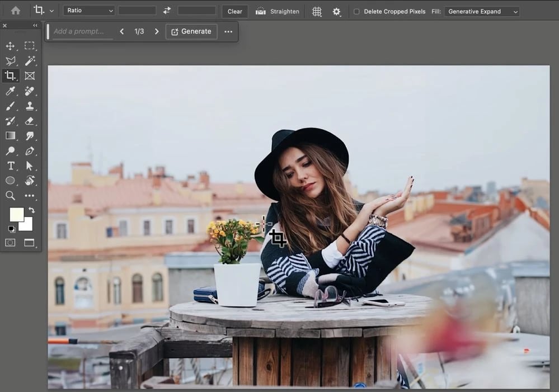Select the Type tool
Image resolution: width=559 pixels, height=392 pixels.
coord(11,166)
